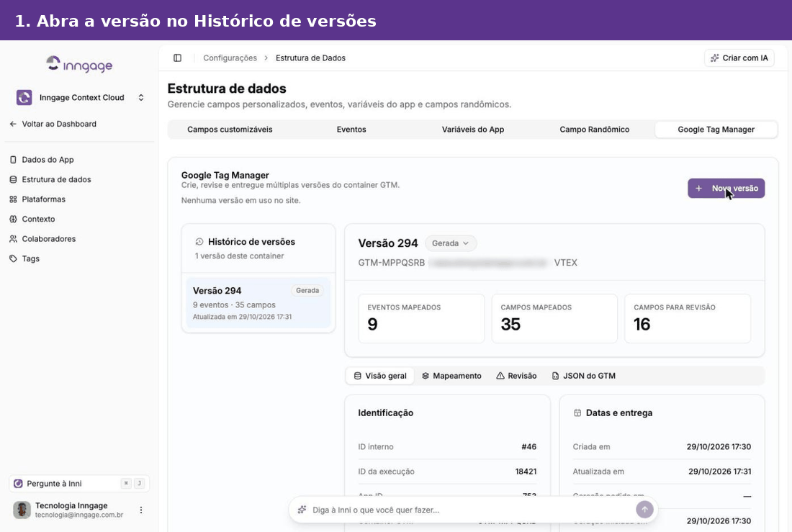Open the Gerada status dropdown
The image size is (792, 532).
click(x=451, y=243)
